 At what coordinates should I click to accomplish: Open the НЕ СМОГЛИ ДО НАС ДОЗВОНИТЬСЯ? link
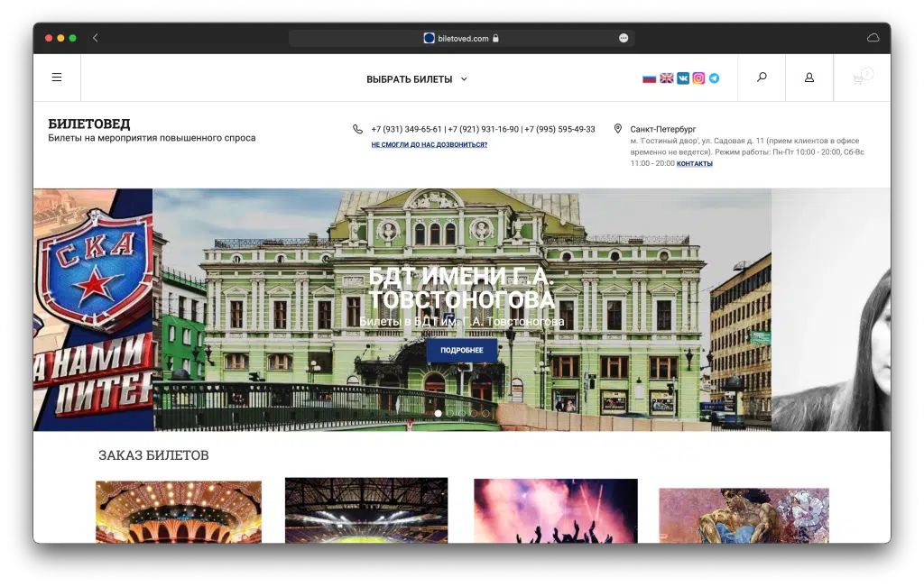tap(429, 145)
